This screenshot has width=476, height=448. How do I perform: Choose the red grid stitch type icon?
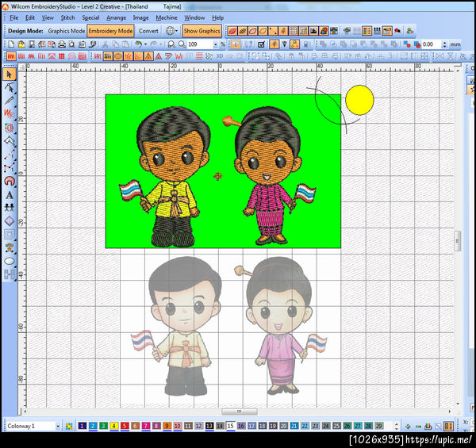62,56
